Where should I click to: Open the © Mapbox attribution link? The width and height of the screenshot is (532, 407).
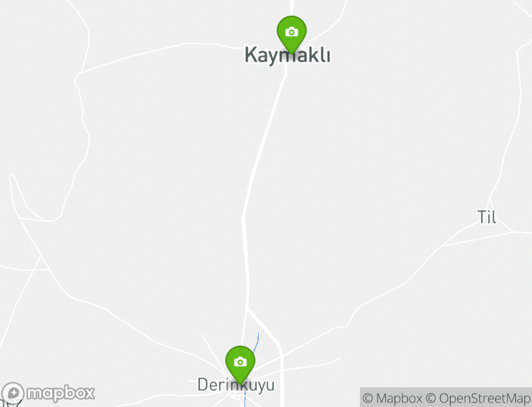(x=392, y=398)
